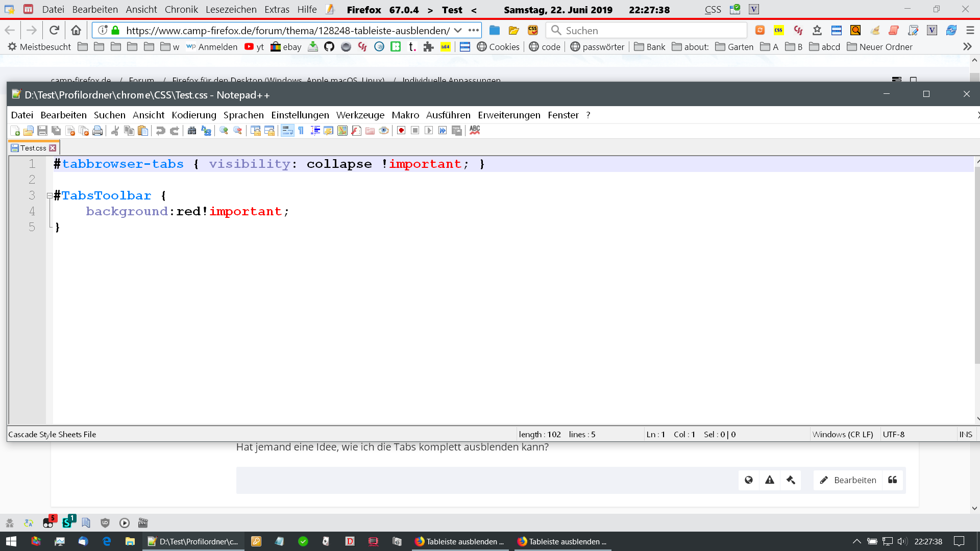Viewport: 980px width, 551px height.
Task: Click the Print icon in Notepad++ toolbar
Action: [97, 131]
